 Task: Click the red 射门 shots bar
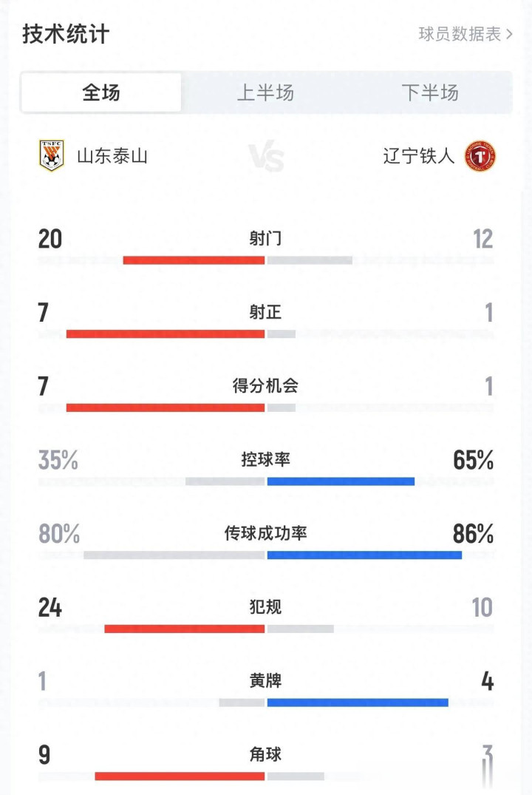click(194, 260)
